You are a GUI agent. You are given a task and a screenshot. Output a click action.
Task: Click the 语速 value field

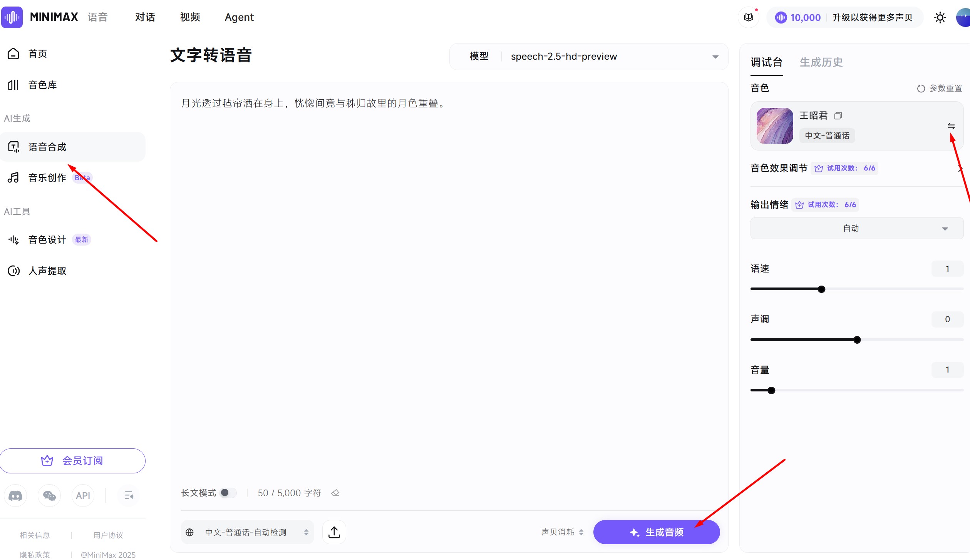947,269
